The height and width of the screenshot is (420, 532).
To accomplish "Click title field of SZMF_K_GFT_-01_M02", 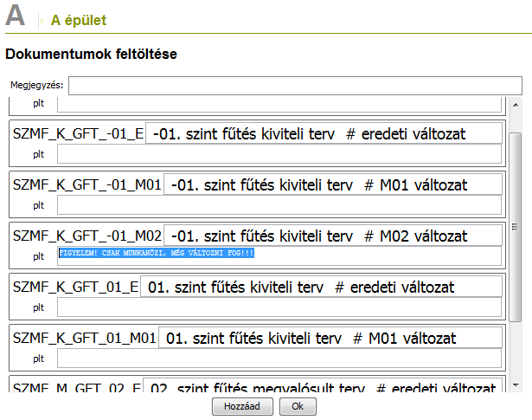I will pyautogui.click(x=333, y=236).
